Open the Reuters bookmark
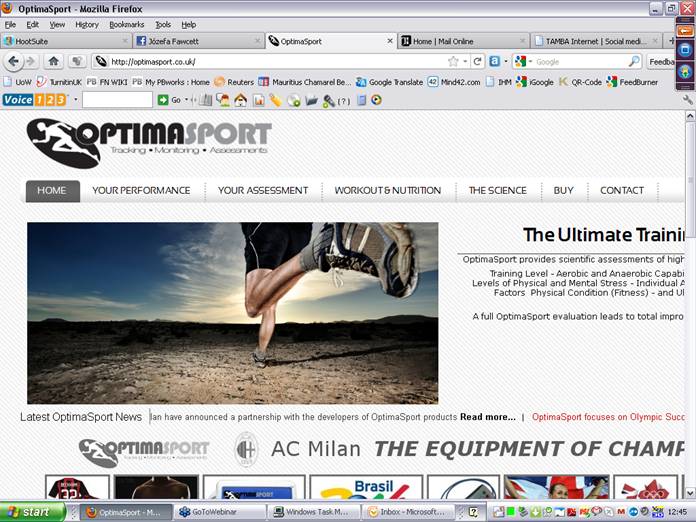Screen dimensions: 696x522 pos(234,82)
